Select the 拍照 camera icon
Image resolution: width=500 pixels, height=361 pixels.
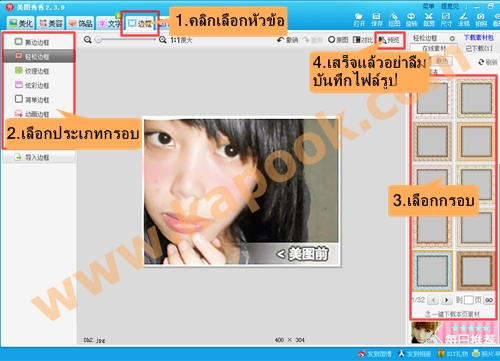tap(481, 20)
